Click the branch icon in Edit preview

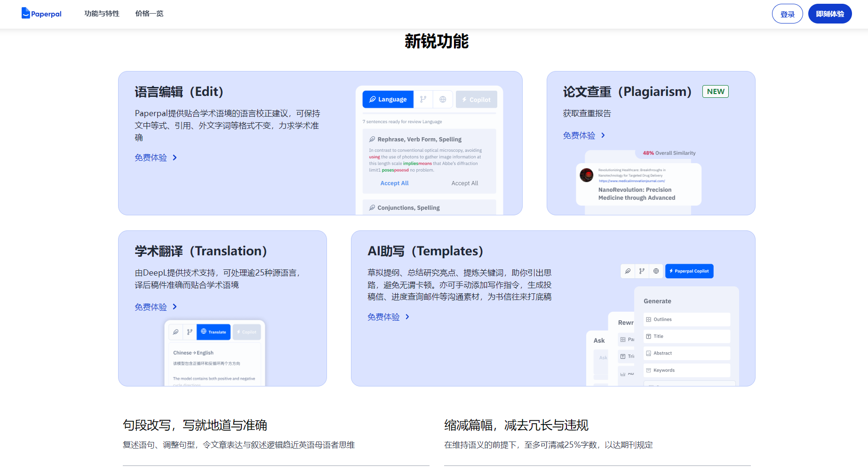coord(423,99)
